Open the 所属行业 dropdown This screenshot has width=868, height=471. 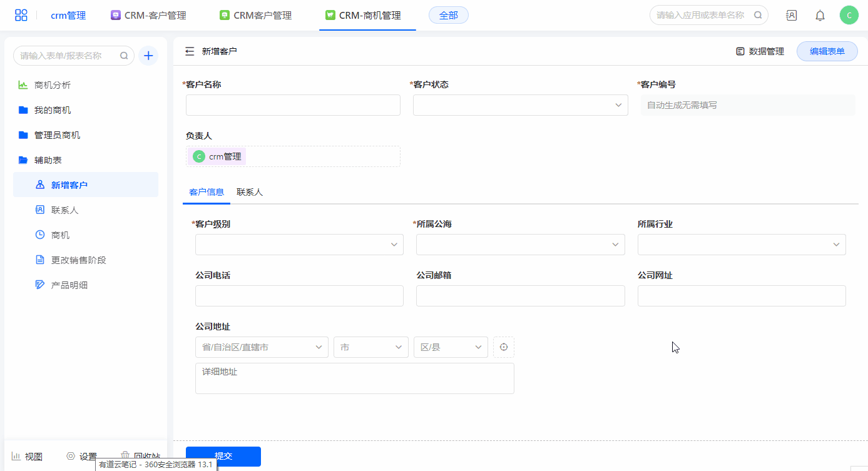click(x=741, y=245)
